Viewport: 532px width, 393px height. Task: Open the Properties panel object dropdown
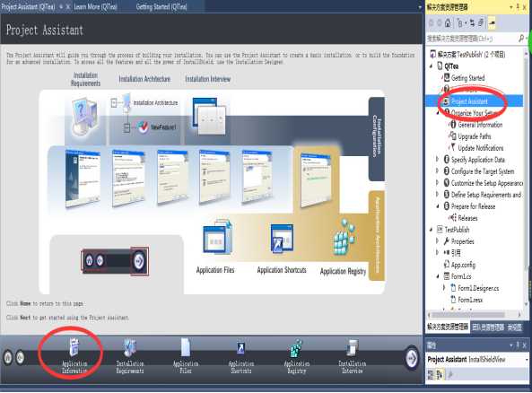coord(527,359)
